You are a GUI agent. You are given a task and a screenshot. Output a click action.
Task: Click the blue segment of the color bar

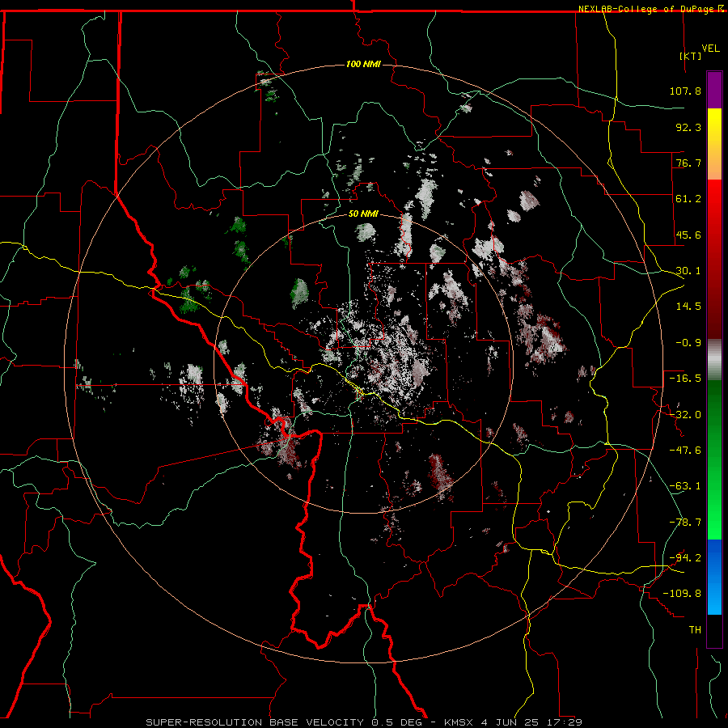[x=714, y=577]
